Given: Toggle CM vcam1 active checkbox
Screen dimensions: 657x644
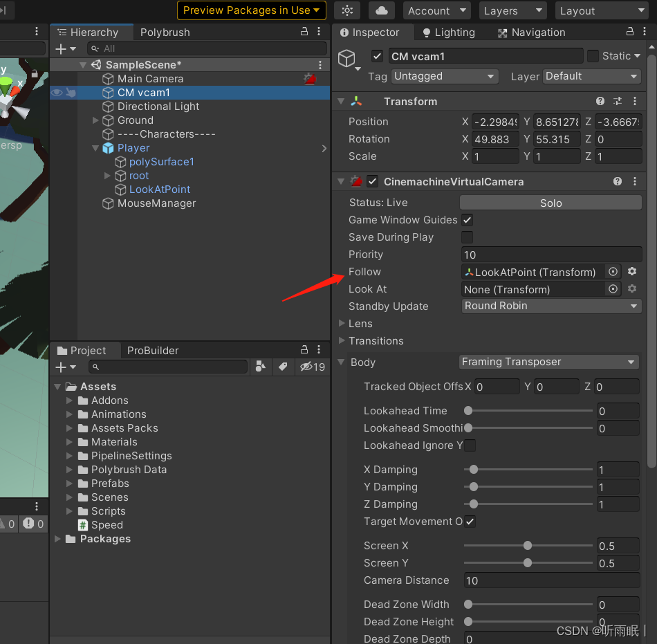Looking at the screenshot, I should pos(377,56).
